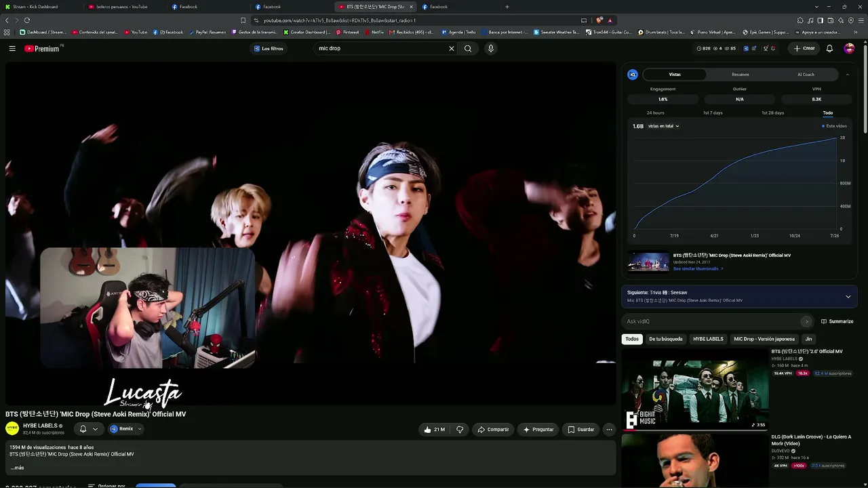Open more actions three-dot menu
This screenshot has width=868, height=488.
pos(609,429)
